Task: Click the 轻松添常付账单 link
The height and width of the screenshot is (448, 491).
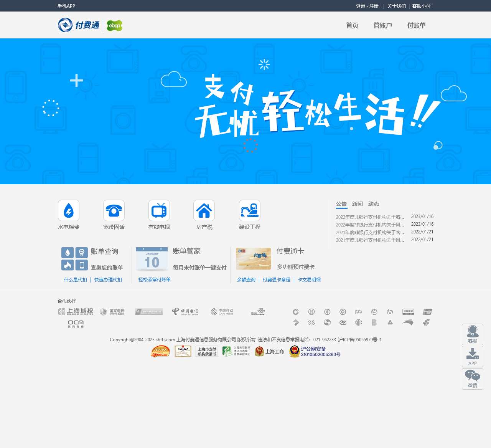Action: 155,279
